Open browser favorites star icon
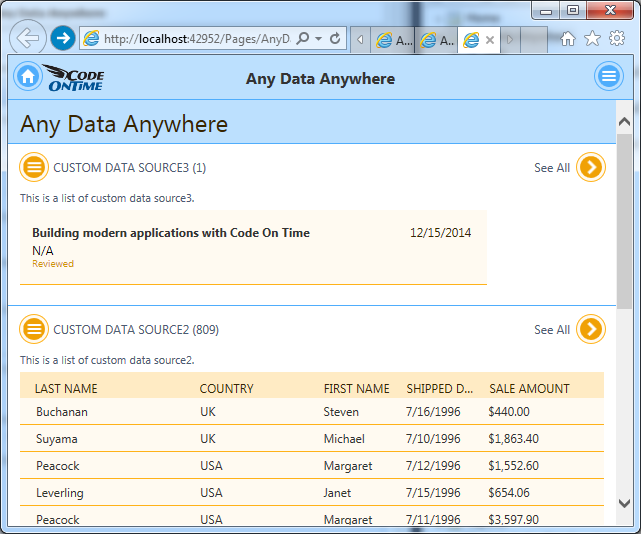Image resolution: width=641 pixels, height=534 pixels. (x=592, y=39)
